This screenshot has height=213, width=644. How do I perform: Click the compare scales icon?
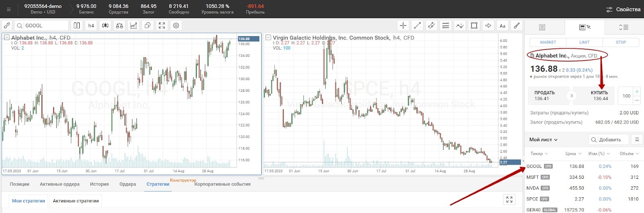click(x=120, y=25)
